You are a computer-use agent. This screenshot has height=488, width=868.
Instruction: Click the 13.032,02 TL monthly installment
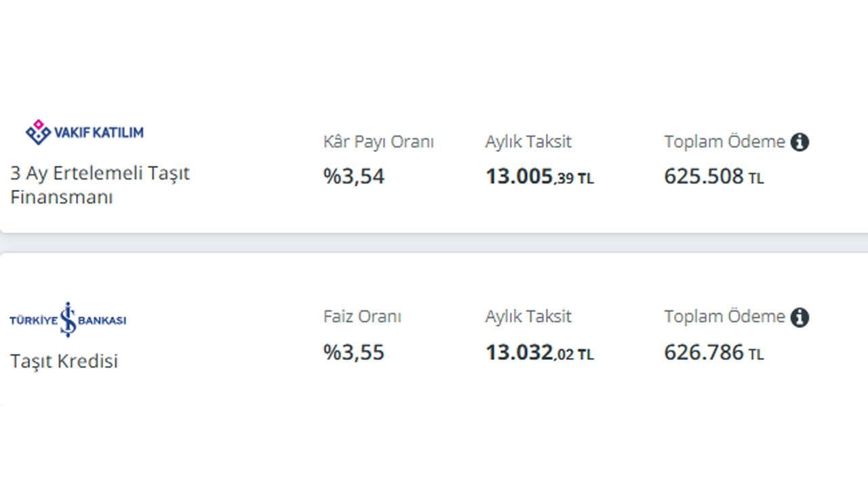[x=540, y=352]
